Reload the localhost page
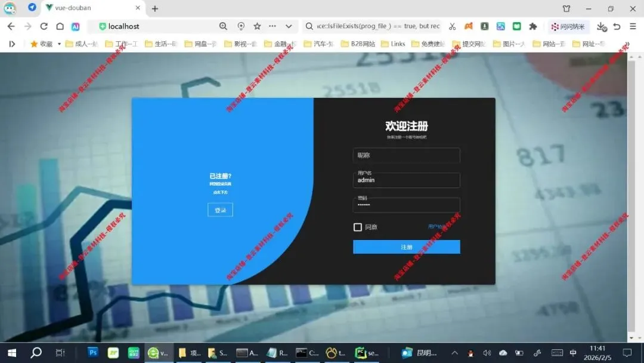 point(44,26)
